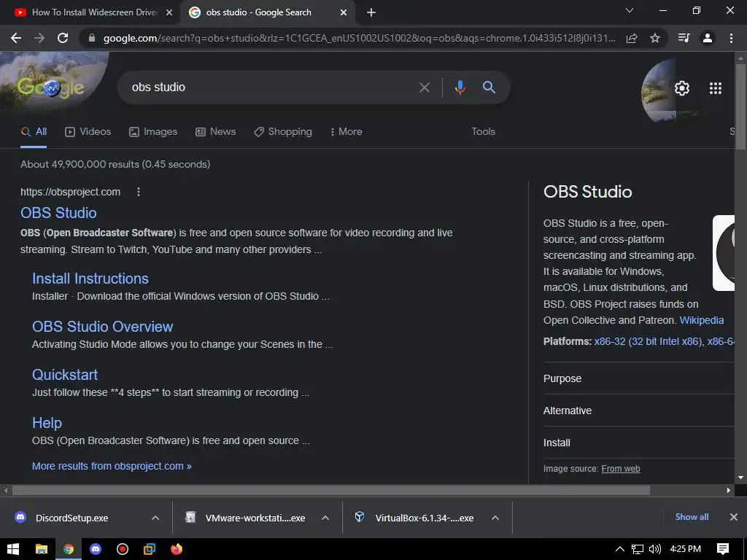Submit search with magnifier icon

pos(489,87)
